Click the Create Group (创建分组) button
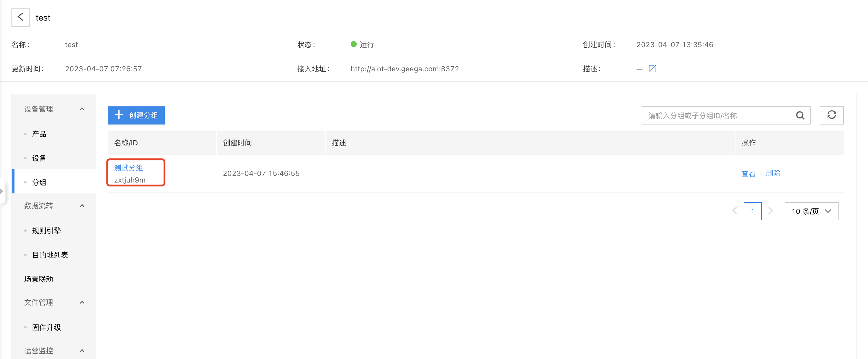Image resolution: width=868 pixels, height=359 pixels. [136, 115]
